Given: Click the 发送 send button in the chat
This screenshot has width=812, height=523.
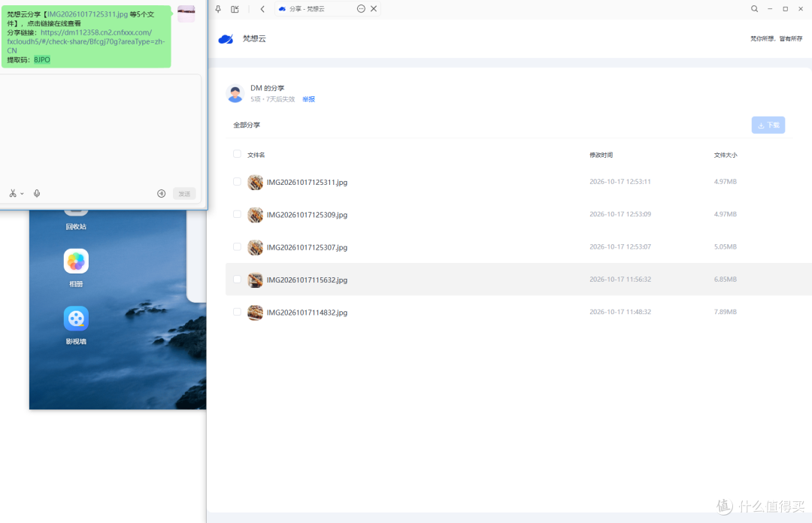Looking at the screenshot, I should [184, 194].
